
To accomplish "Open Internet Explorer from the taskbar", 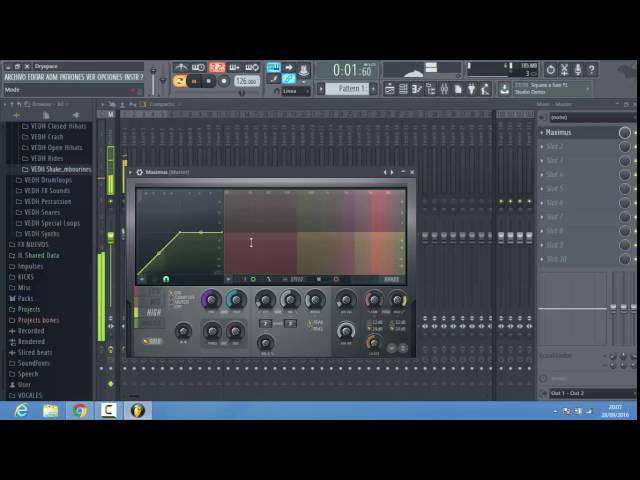I will click(21, 411).
